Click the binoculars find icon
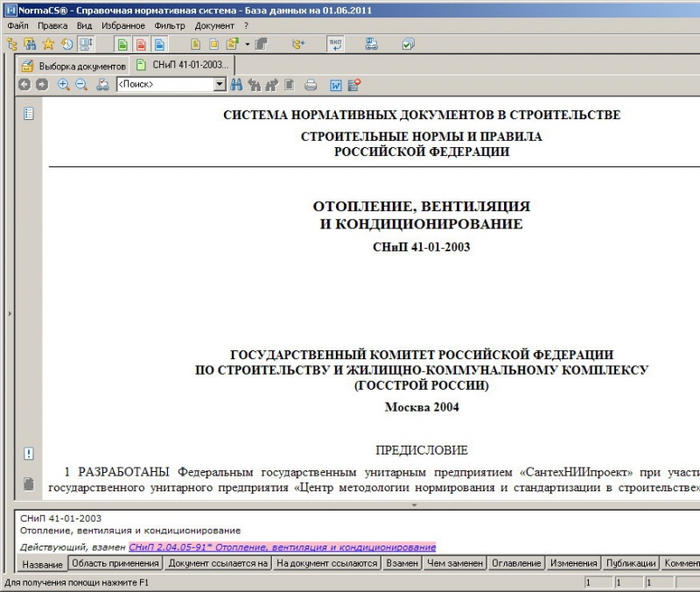Screen dimensions: 700x592 click(x=235, y=85)
